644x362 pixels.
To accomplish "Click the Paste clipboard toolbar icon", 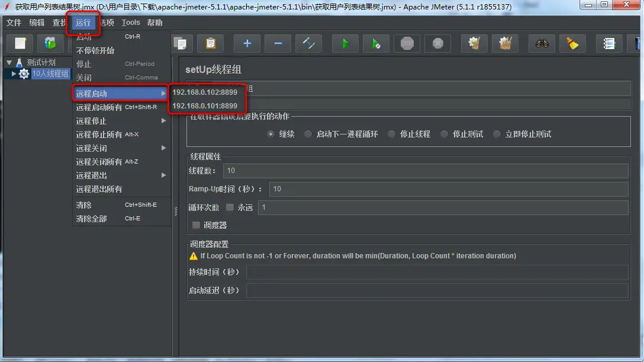I will click(210, 43).
